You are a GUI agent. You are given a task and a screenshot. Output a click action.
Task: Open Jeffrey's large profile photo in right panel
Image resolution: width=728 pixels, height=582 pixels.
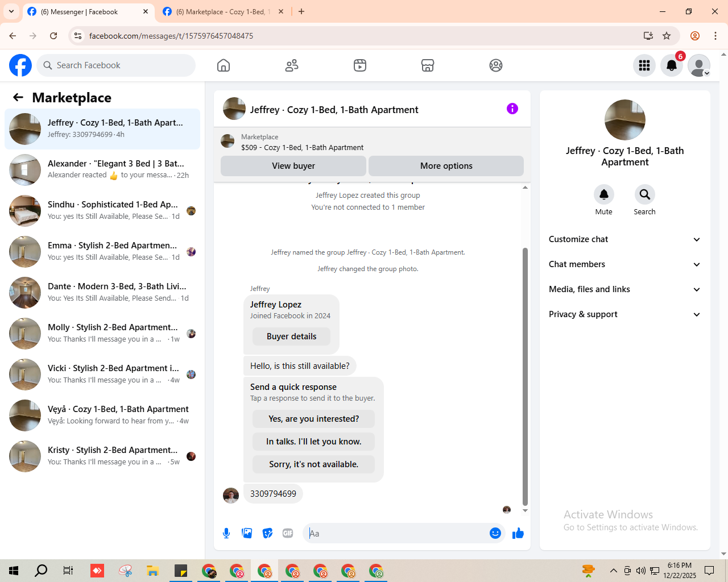pyautogui.click(x=625, y=120)
